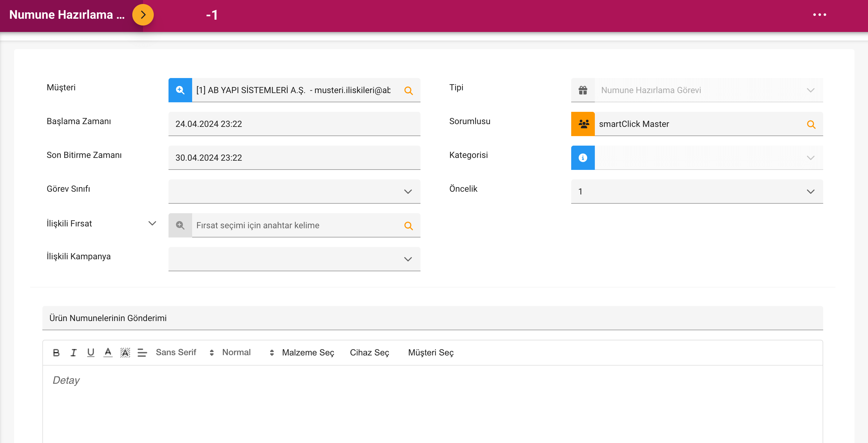The height and width of the screenshot is (443, 868).
Task: Click the Kategorisi info icon
Action: tap(583, 158)
